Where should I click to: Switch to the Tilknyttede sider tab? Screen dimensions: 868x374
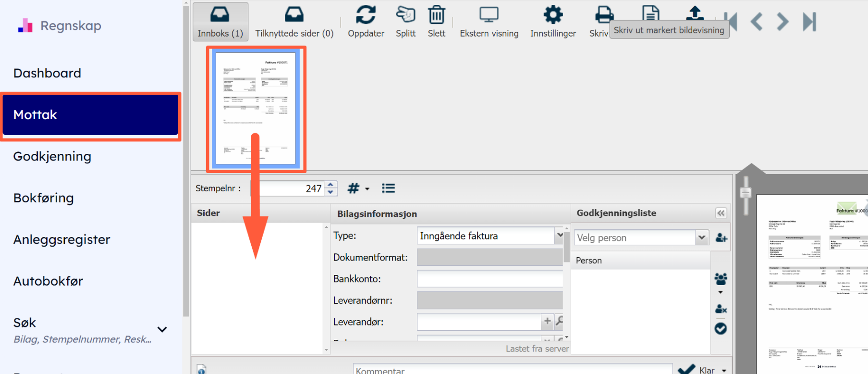[x=294, y=22]
